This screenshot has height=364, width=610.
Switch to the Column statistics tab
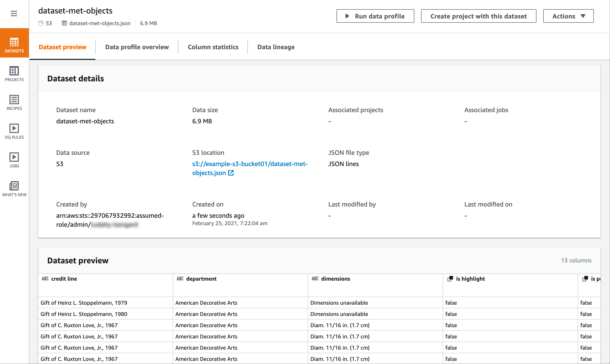(x=213, y=47)
